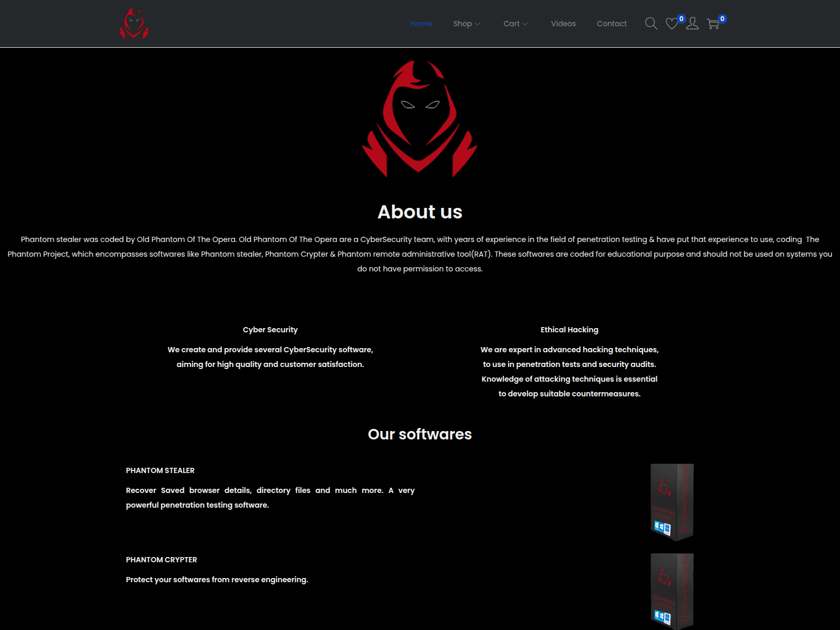Image resolution: width=840 pixels, height=630 pixels.
Task: Select the PHANTOM CRYPTER title
Action: pyautogui.click(x=161, y=560)
